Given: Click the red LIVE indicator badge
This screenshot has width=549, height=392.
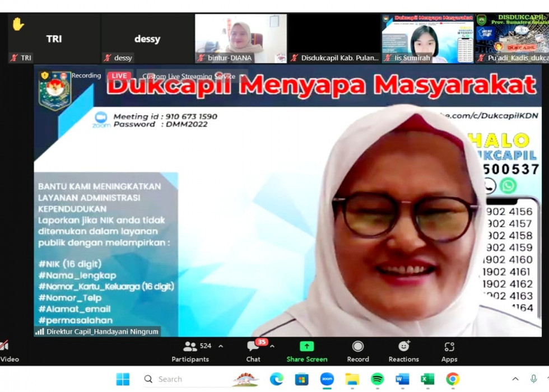Looking at the screenshot, I should point(119,76).
